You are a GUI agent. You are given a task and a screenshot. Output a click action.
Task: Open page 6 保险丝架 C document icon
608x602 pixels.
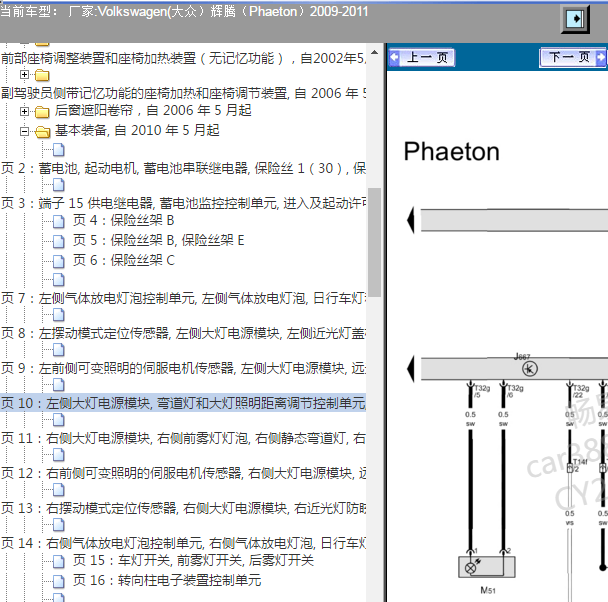point(59,261)
